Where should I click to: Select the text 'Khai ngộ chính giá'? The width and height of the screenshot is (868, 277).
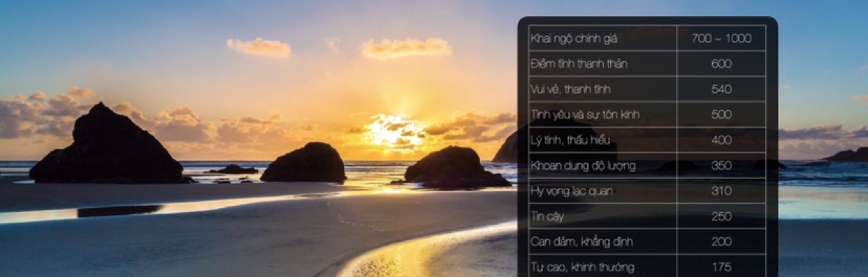tap(574, 38)
